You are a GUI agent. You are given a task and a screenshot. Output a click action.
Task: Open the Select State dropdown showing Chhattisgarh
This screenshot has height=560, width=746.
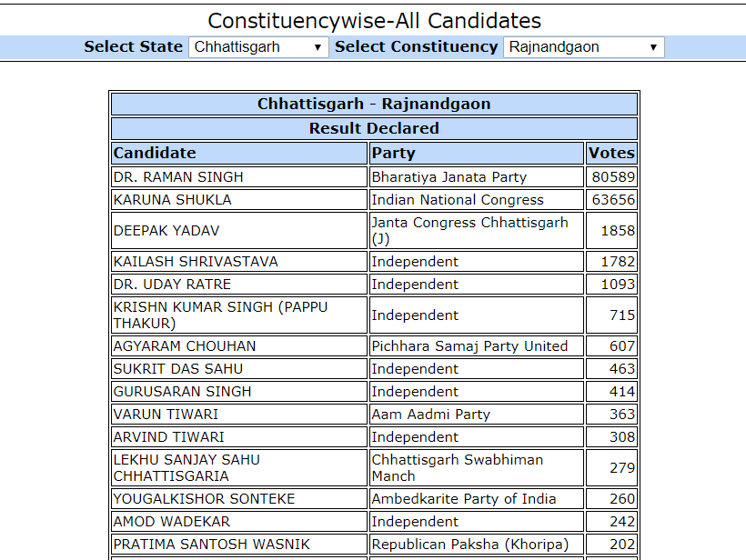(x=258, y=47)
